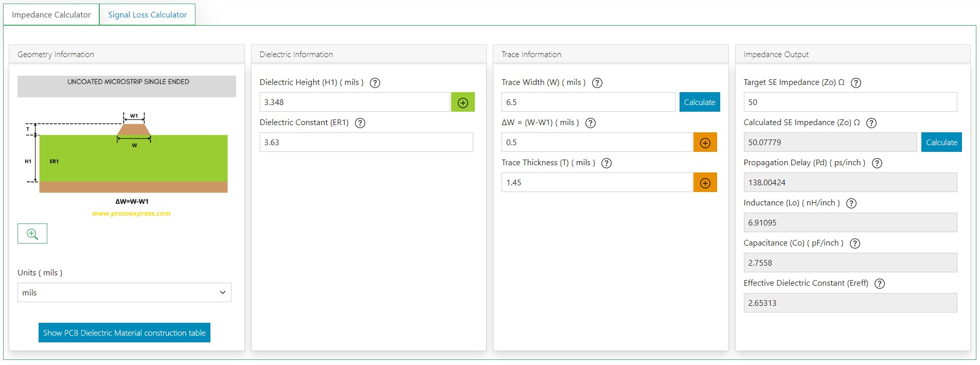Click the green plus button beside Dielectric Height
The height and width of the screenshot is (365, 980).
point(462,102)
